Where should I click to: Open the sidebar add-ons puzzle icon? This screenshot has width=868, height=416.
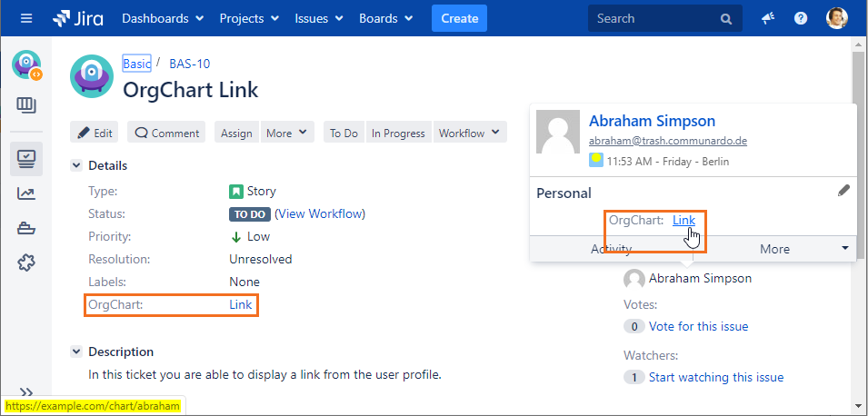coord(26,262)
